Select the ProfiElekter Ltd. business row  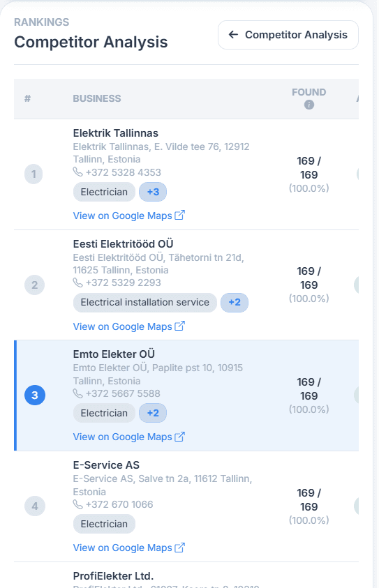click(186, 575)
